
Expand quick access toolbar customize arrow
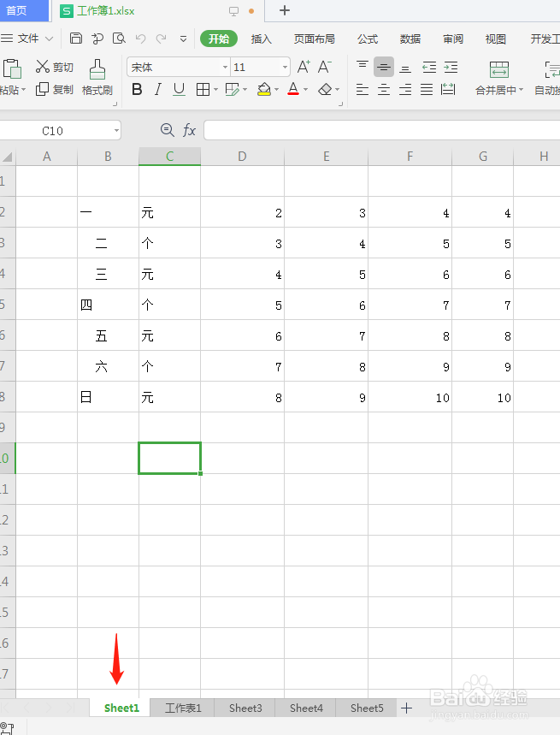pyautogui.click(x=184, y=39)
